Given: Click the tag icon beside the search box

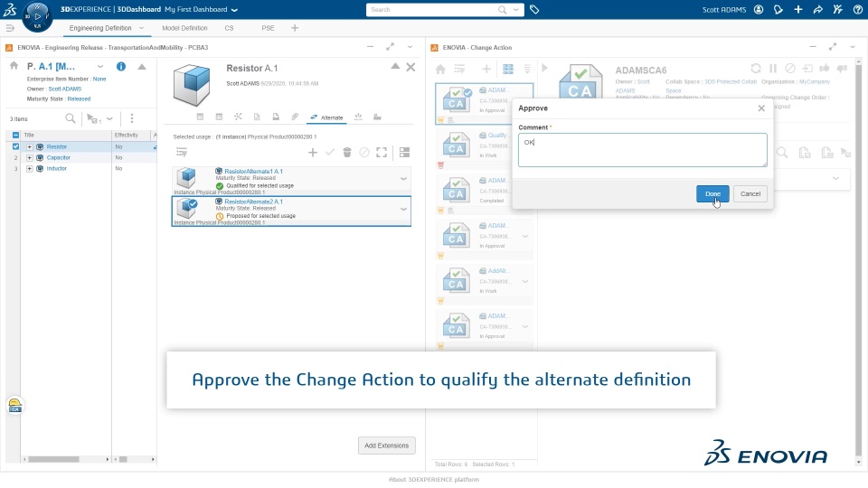Looking at the screenshot, I should (x=534, y=9).
